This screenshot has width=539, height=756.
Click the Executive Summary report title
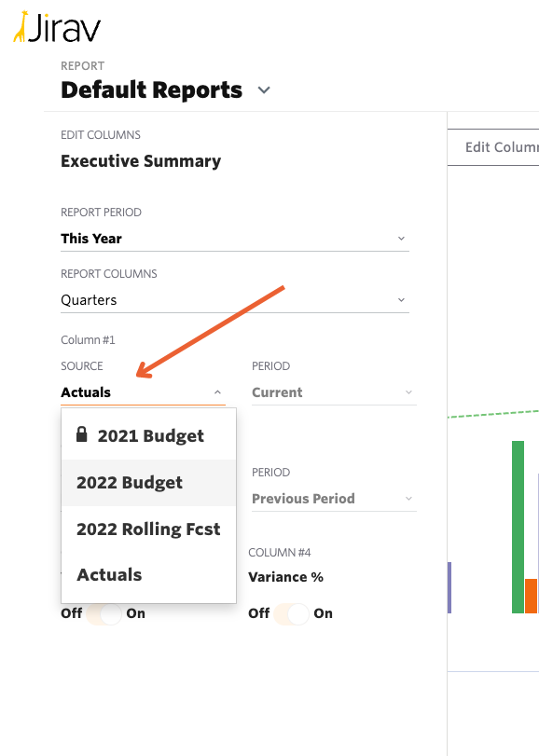pos(140,161)
